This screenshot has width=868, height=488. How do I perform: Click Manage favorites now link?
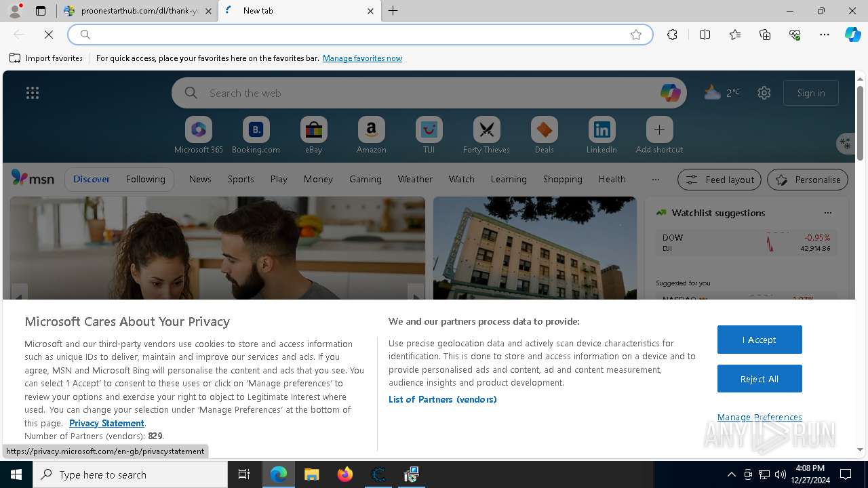point(362,58)
